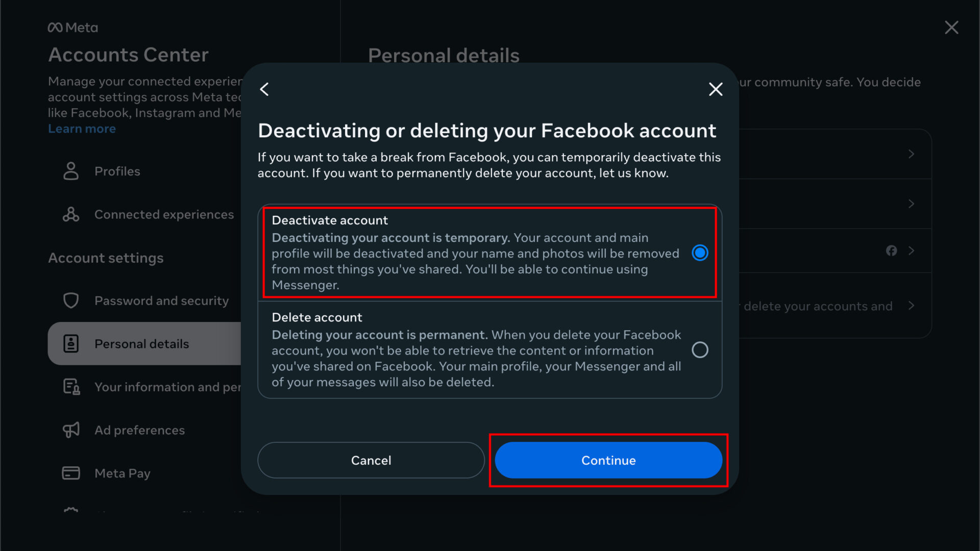The image size is (980, 551).
Task: Click the Ad preferences megaphone icon
Action: pyautogui.click(x=70, y=430)
